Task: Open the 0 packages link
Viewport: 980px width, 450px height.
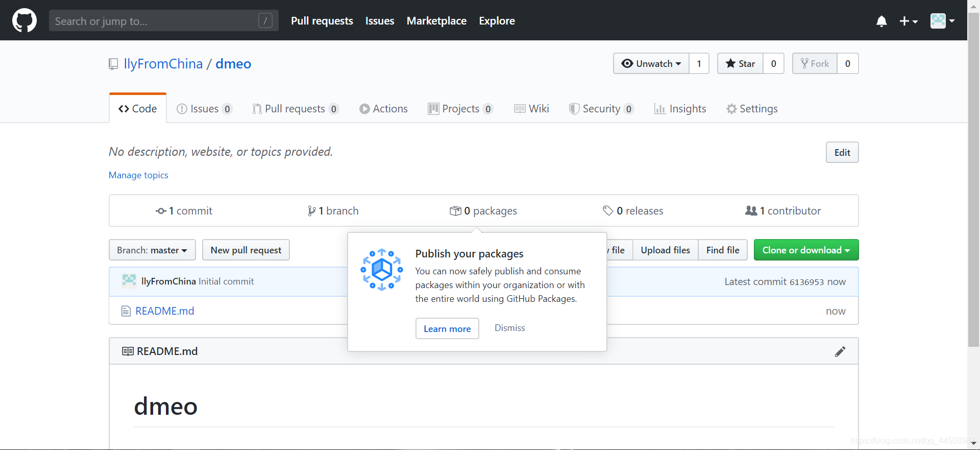Action: 483,211
